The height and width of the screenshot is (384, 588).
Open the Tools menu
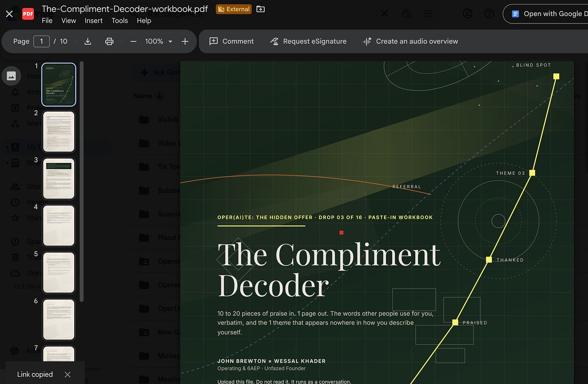(120, 21)
